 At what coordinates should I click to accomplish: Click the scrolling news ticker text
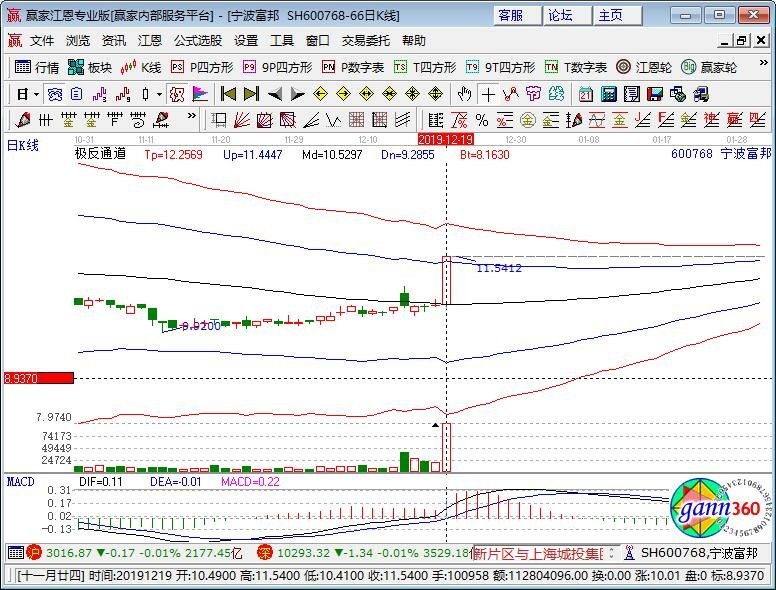539,553
